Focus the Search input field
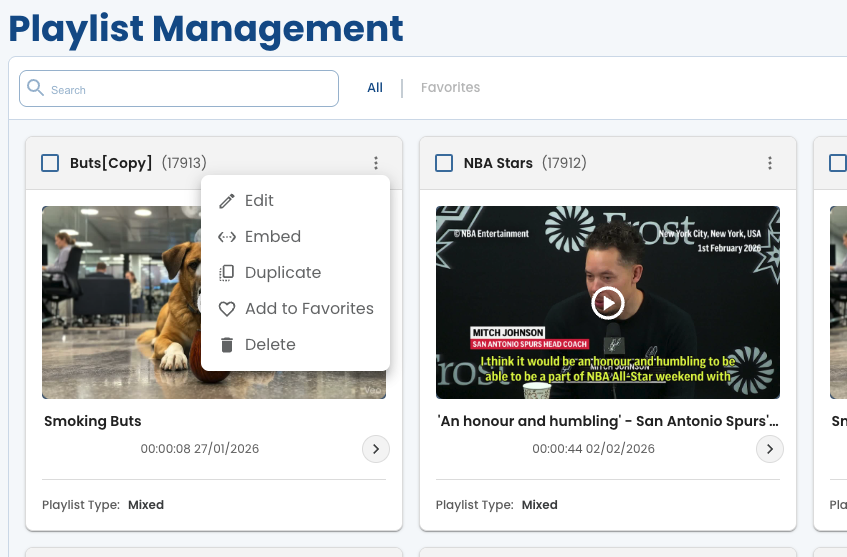 click(179, 89)
